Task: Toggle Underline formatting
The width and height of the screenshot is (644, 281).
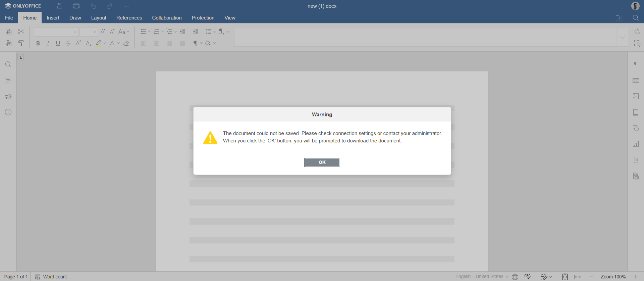Action: (58, 43)
